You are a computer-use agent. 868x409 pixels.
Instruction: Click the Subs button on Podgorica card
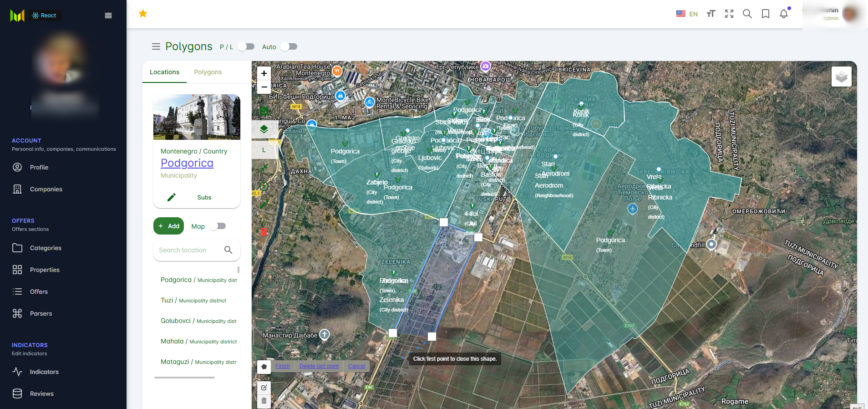(204, 197)
